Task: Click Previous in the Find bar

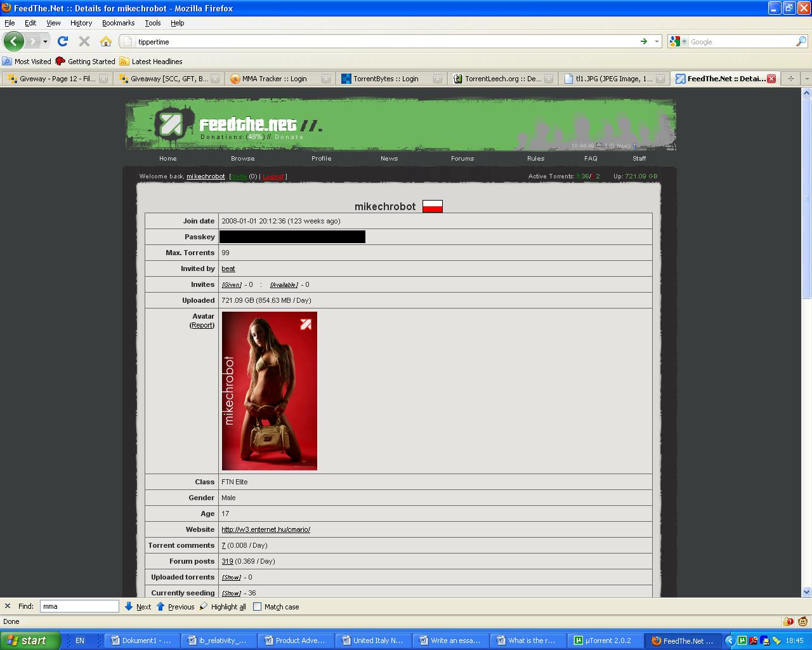Action: point(175,606)
